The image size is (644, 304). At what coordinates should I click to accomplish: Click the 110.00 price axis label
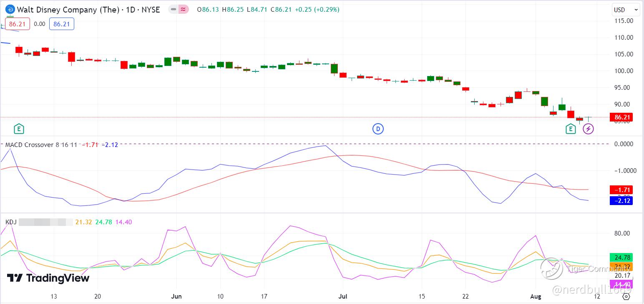pyautogui.click(x=624, y=38)
